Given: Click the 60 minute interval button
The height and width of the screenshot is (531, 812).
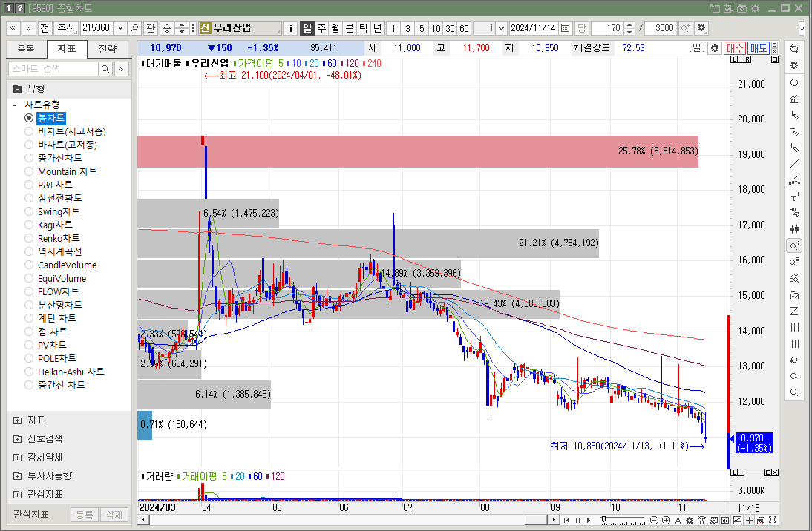Looking at the screenshot, I should tap(464, 28).
